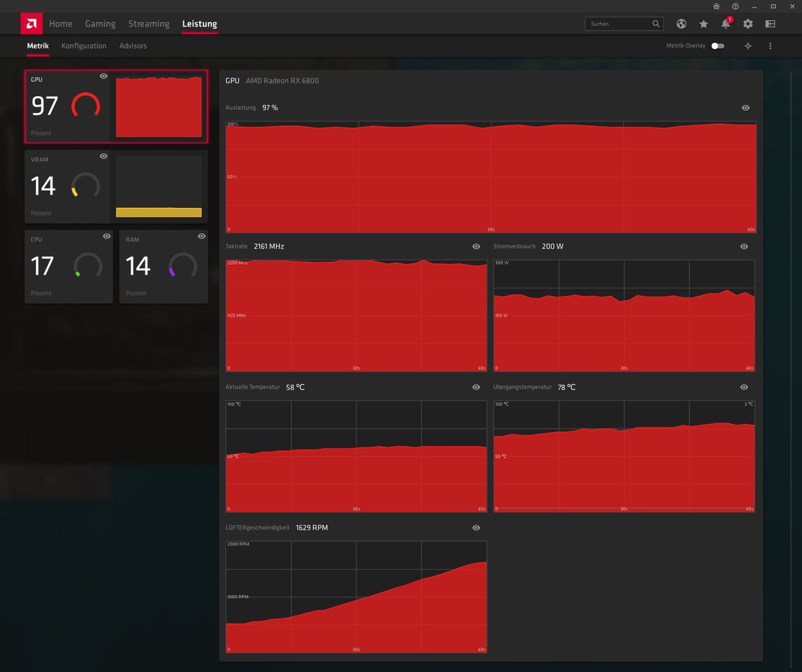Click the tuning crosshair icon
Screen dimensions: 802x672
click(748, 45)
